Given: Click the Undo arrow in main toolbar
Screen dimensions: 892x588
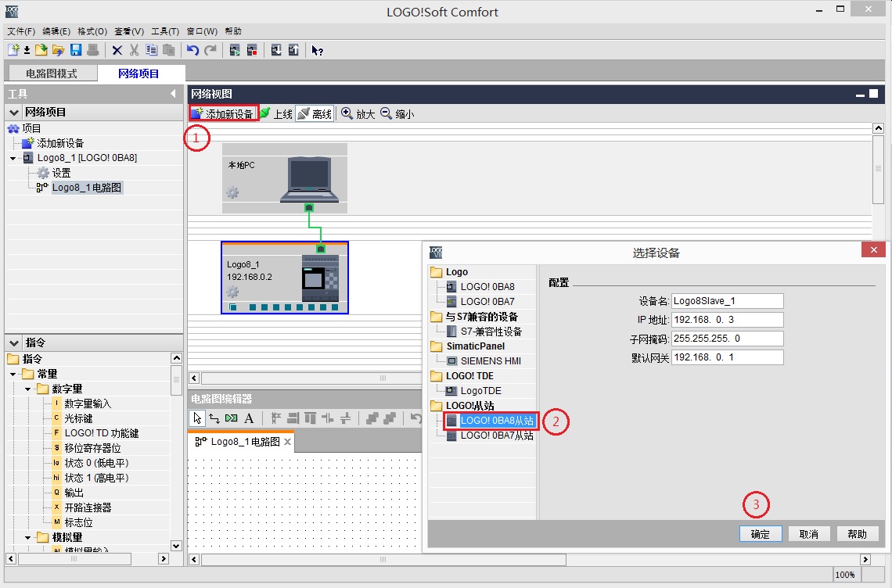Looking at the screenshot, I should (x=192, y=50).
